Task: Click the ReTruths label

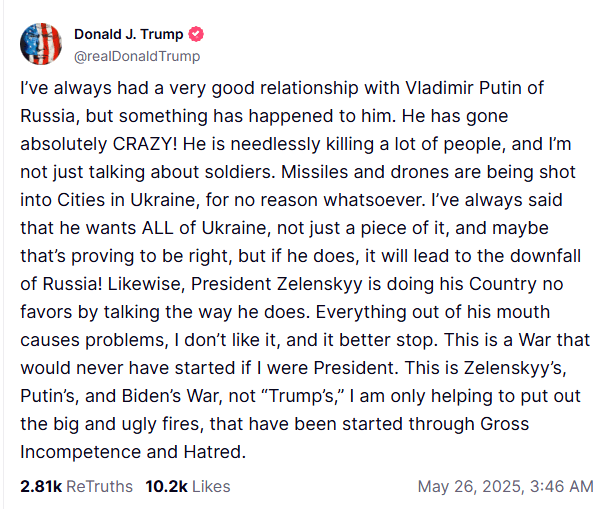Action: tap(99, 487)
